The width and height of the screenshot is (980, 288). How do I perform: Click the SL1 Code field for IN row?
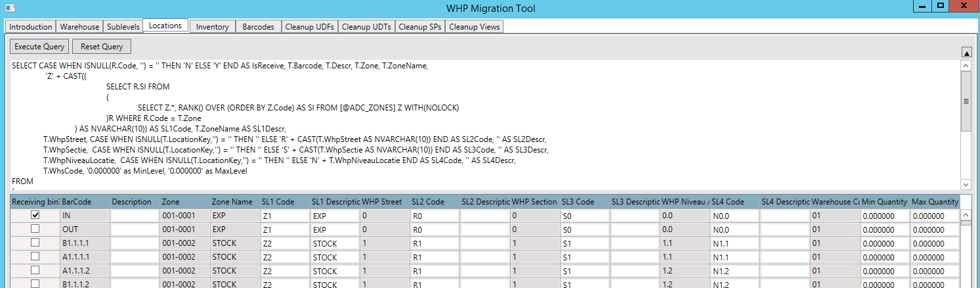[284, 215]
